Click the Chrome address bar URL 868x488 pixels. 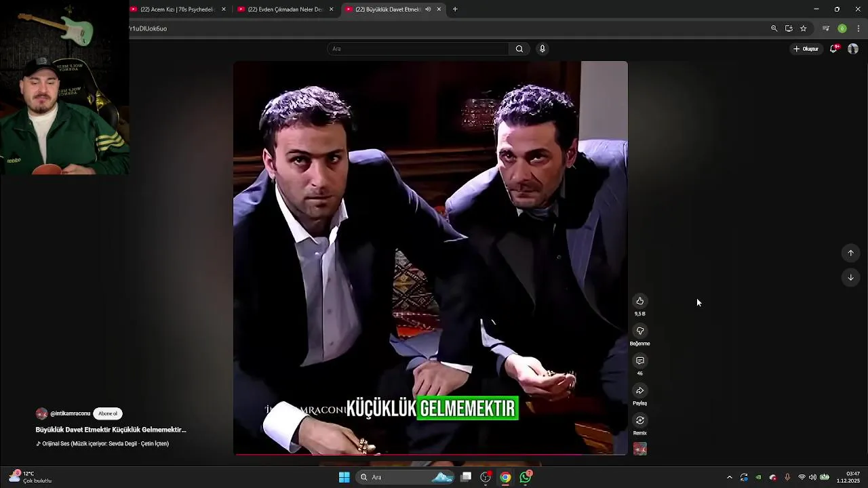click(148, 28)
